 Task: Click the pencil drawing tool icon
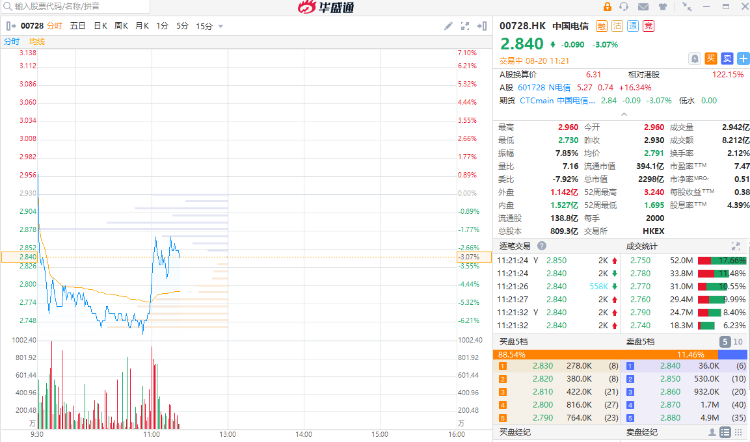coord(448,26)
